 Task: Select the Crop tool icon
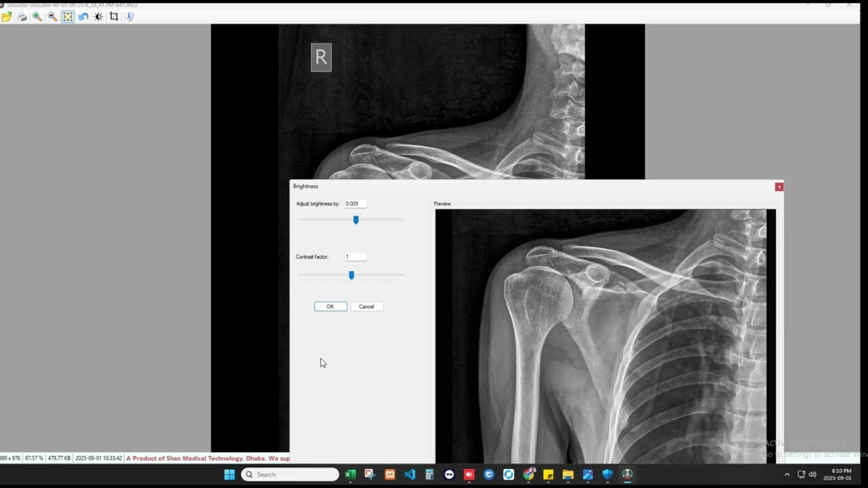tap(114, 16)
